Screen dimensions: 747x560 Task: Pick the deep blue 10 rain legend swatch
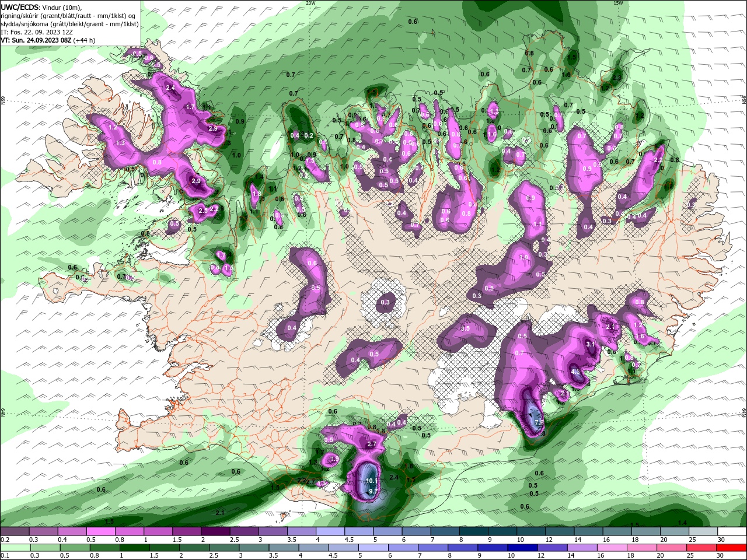523,548
